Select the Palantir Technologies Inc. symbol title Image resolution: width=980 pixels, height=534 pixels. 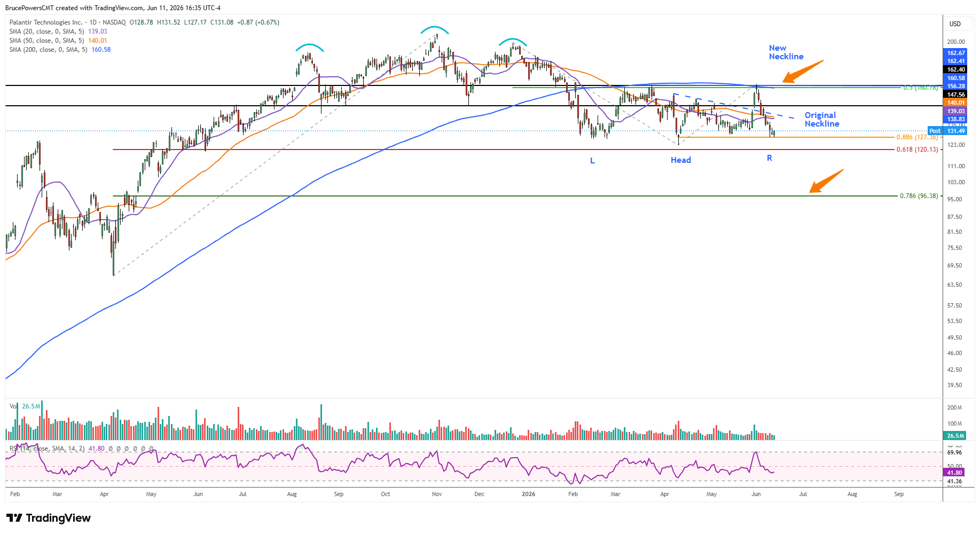pos(46,22)
